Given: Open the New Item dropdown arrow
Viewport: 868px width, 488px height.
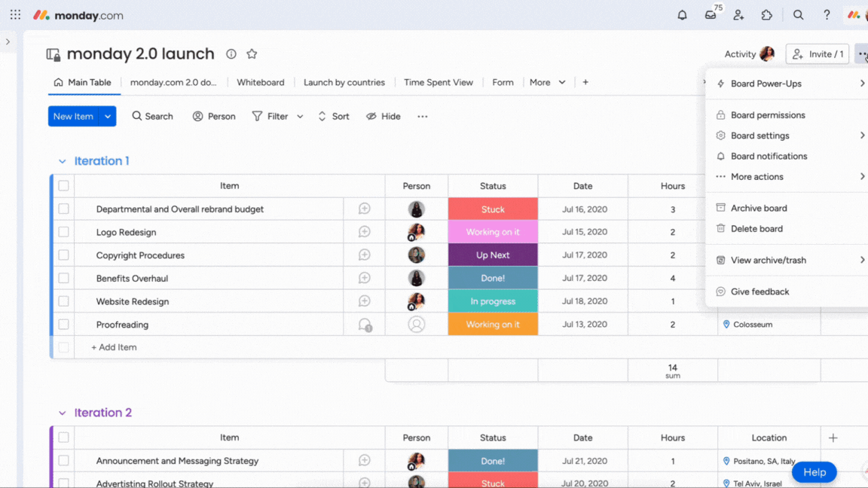Looking at the screenshot, I should pyautogui.click(x=108, y=116).
